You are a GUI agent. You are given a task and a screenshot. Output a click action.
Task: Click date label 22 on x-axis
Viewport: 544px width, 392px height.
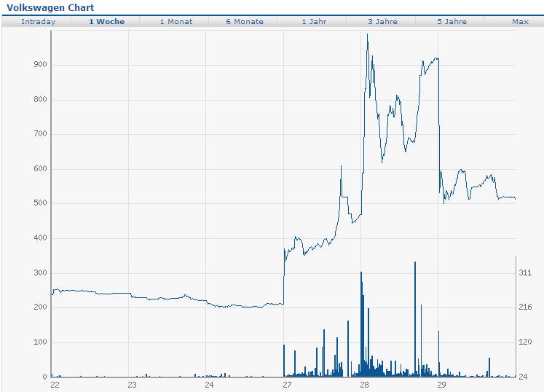[55, 385]
